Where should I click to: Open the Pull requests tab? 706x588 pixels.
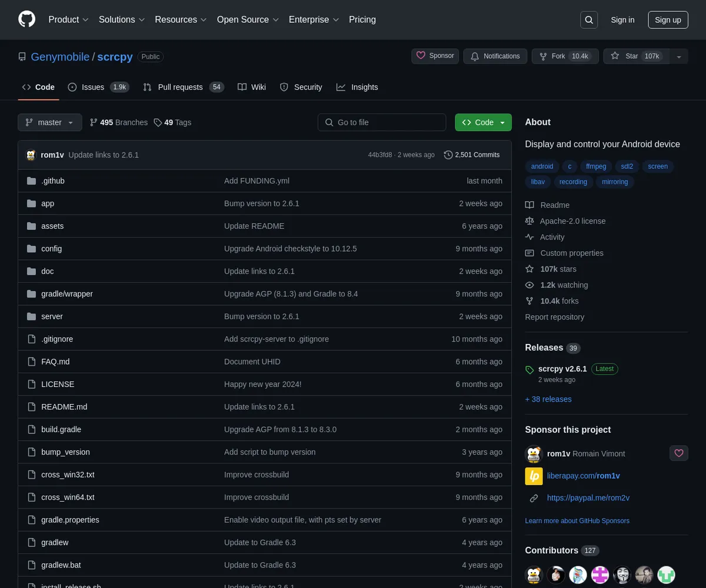pyautogui.click(x=180, y=87)
